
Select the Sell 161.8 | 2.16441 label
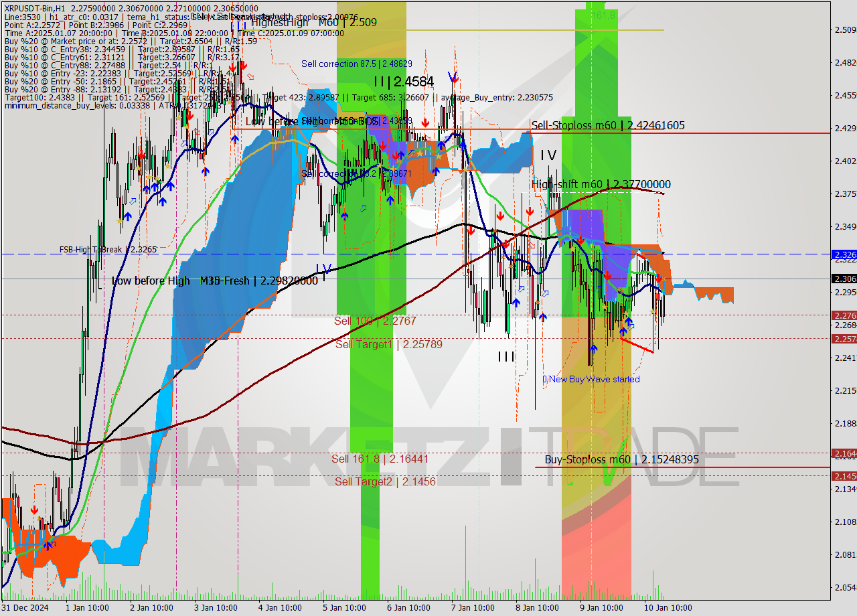[380, 459]
